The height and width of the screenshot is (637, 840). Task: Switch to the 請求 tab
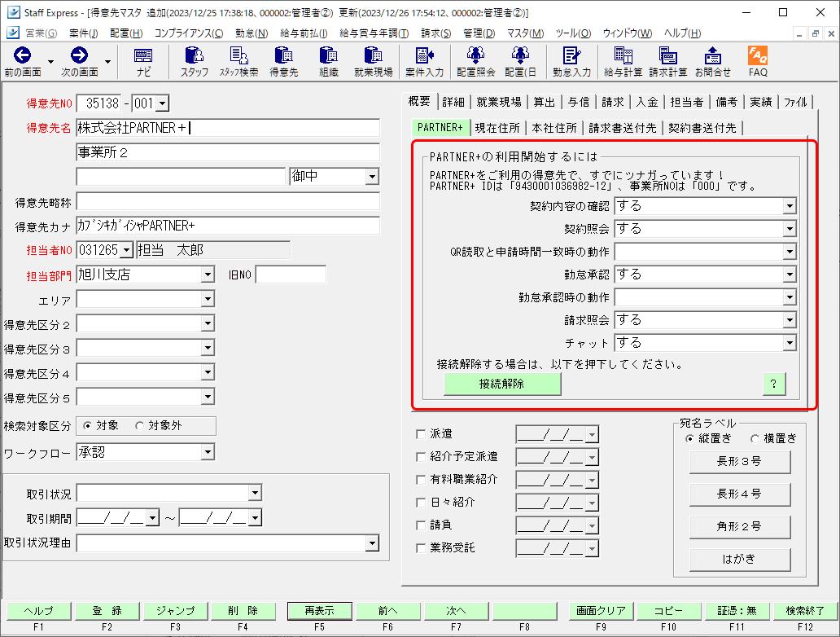[x=612, y=102]
